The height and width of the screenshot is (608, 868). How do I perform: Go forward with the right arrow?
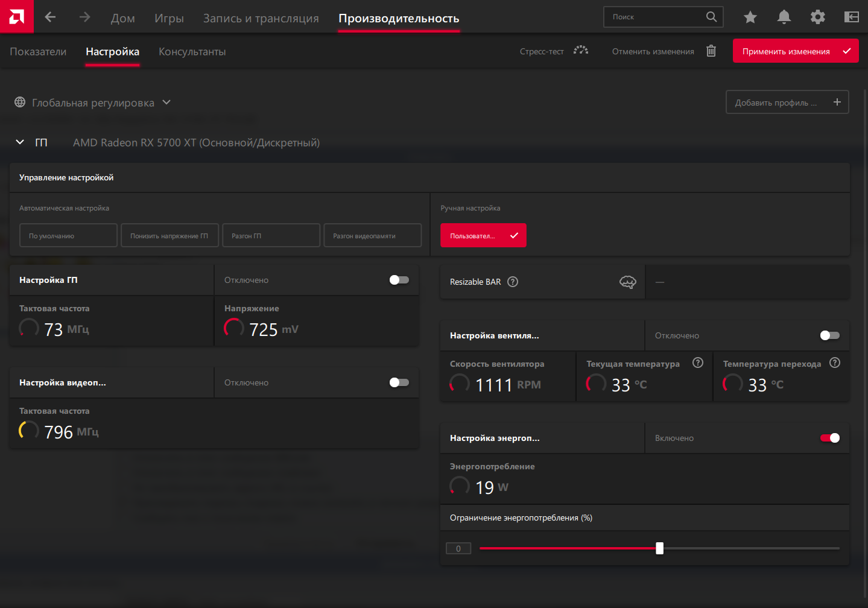tap(84, 17)
